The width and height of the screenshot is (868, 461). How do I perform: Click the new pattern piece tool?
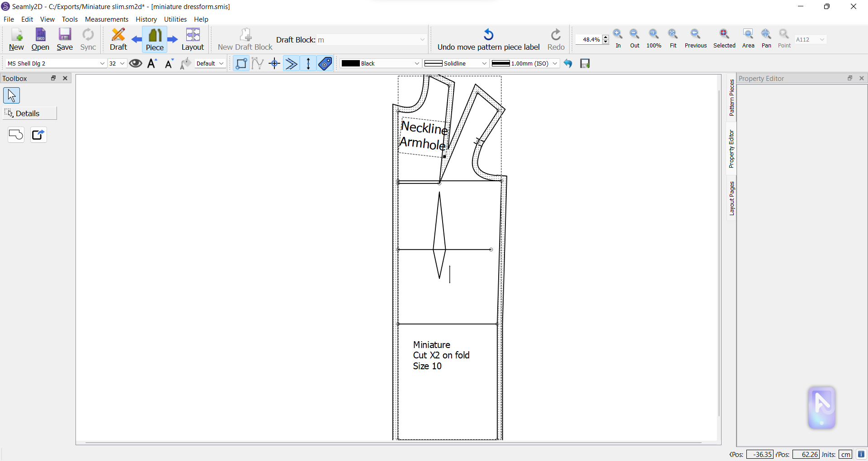(16, 135)
